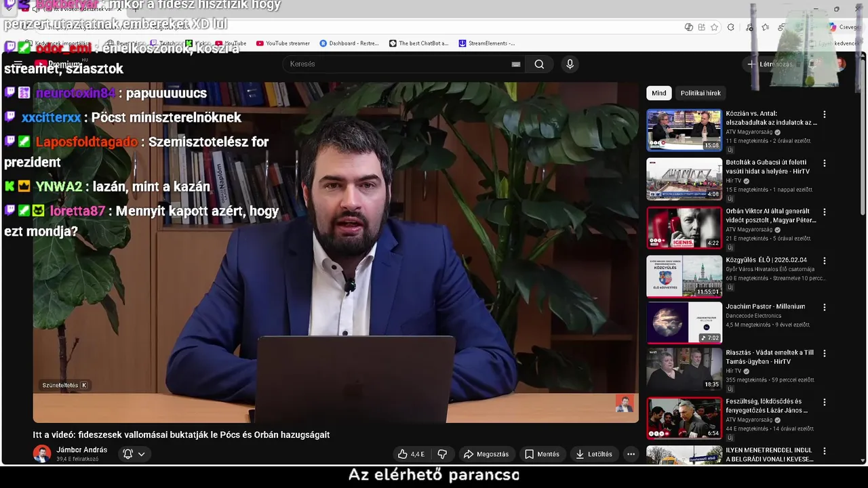Image resolution: width=868 pixels, height=488 pixels.
Task: Open options for Joachim Pastor Millenium video
Action: tap(825, 307)
